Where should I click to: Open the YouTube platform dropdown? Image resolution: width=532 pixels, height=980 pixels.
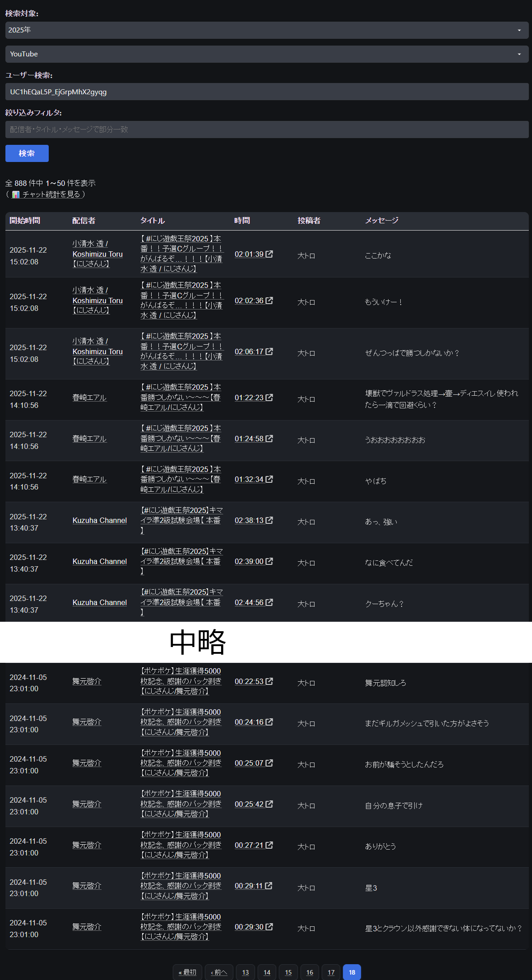266,54
